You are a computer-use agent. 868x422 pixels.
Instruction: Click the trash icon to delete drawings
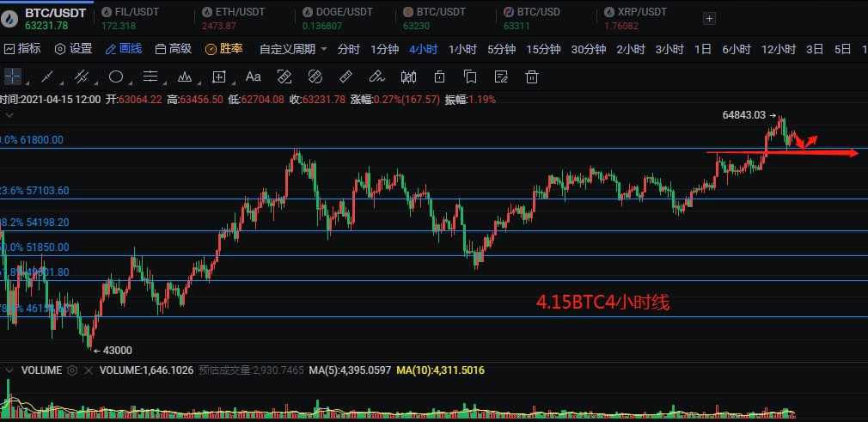tap(532, 76)
